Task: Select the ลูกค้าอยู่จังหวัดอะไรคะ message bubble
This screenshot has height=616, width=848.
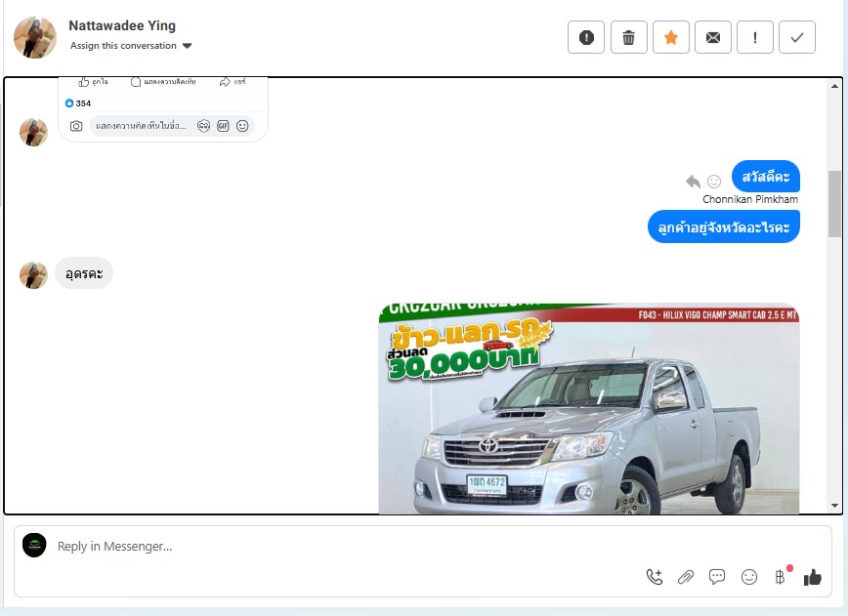Action: click(724, 226)
